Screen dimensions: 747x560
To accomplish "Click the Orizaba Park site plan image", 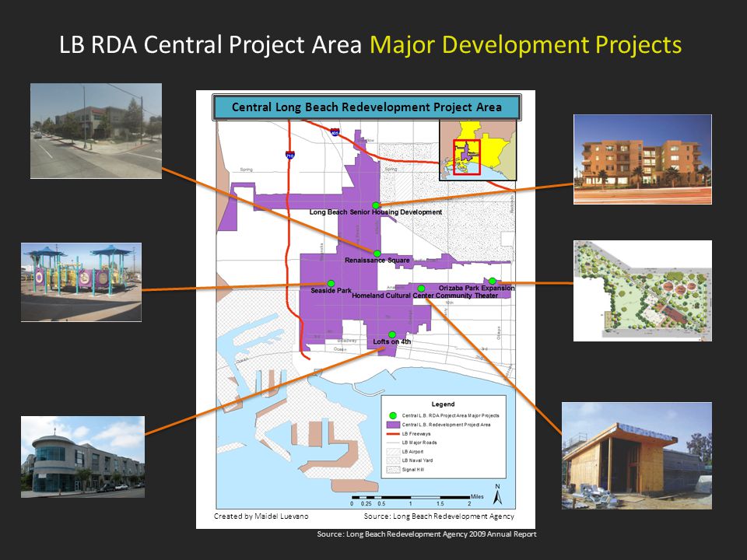I will click(642, 290).
